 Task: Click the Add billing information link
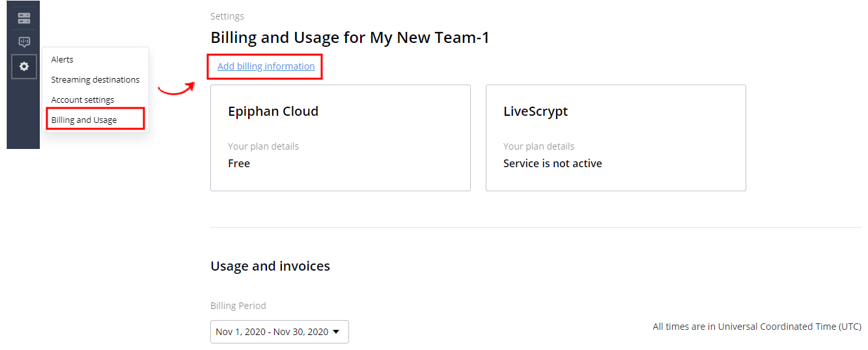tap(266, 66)
